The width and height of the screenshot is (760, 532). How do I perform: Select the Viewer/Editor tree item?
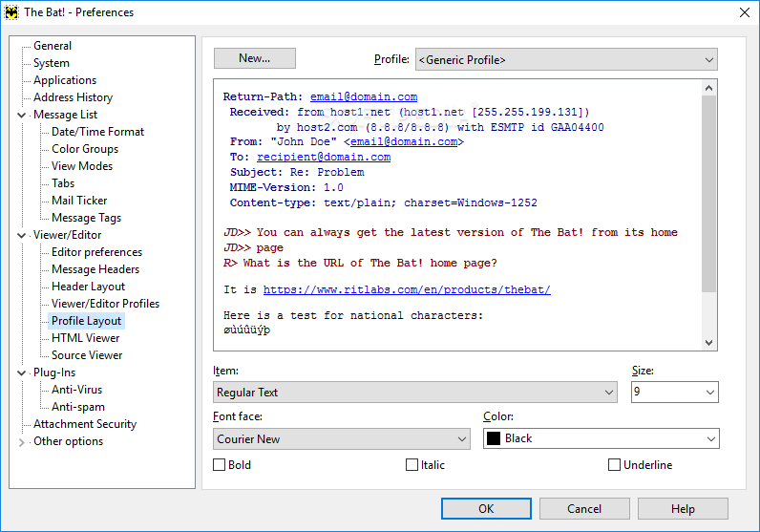tap(68, 235)
